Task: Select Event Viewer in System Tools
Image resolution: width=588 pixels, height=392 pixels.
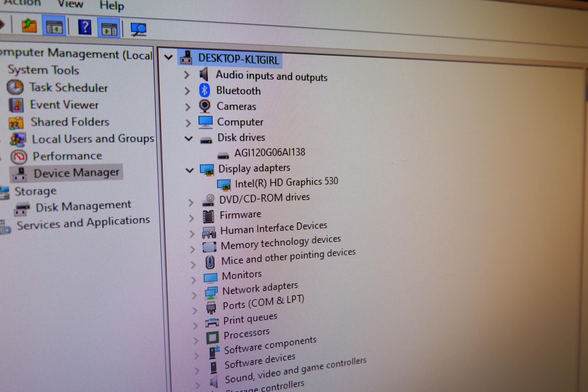Action: pos(64,105)
